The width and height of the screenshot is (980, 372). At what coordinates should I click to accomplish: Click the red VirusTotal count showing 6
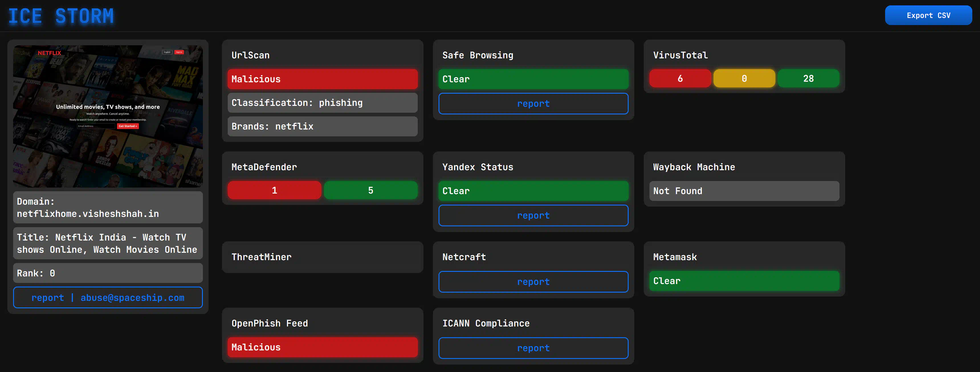coord(680,79)
